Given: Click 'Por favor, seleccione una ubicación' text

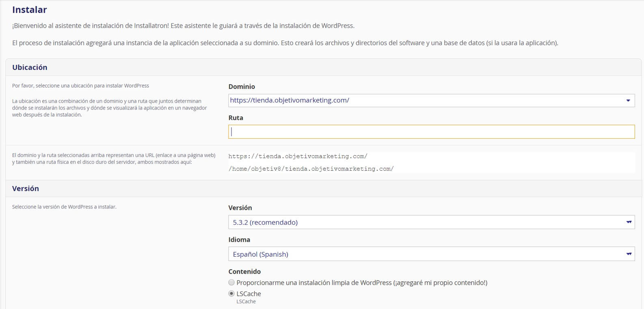Looking at the screenshot, I should tap(80, 86).
